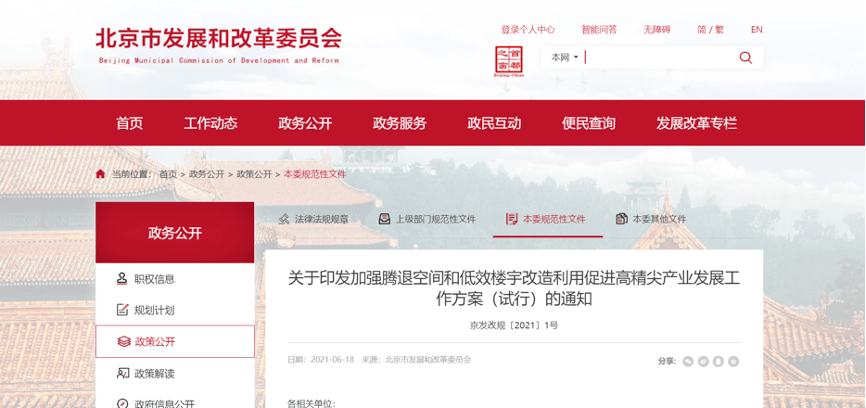
Task: Click the article title 关于印发加强腾退空间…
Action: (514, 288)
